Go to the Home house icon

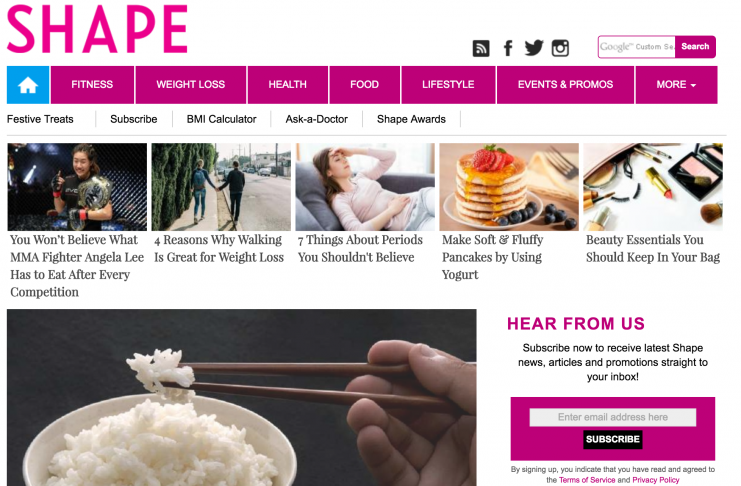coord(28,85)
